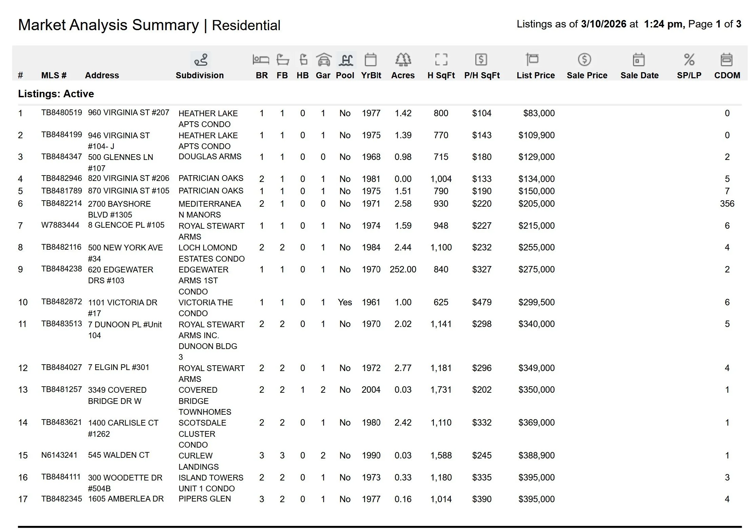Screen dimensions: 756x532
Task: Click the CDOM calendar icon
Action: coord(727,60)
